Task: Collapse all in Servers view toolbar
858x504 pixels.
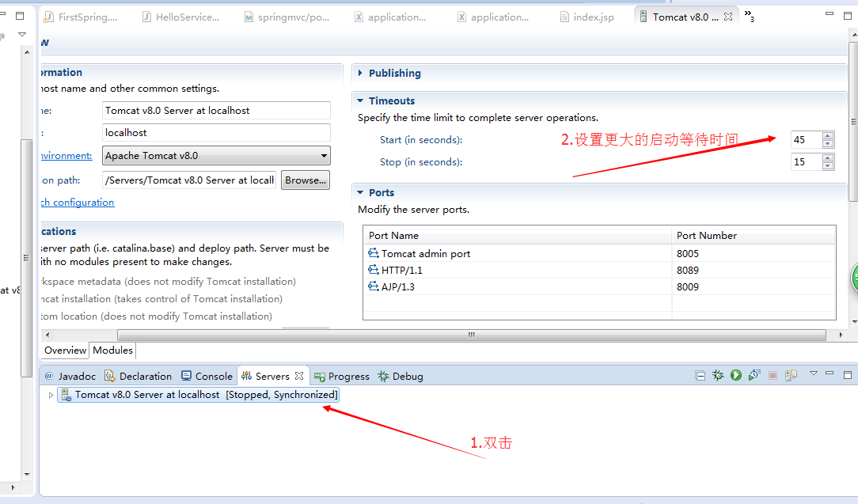Action: click(700, 375)
